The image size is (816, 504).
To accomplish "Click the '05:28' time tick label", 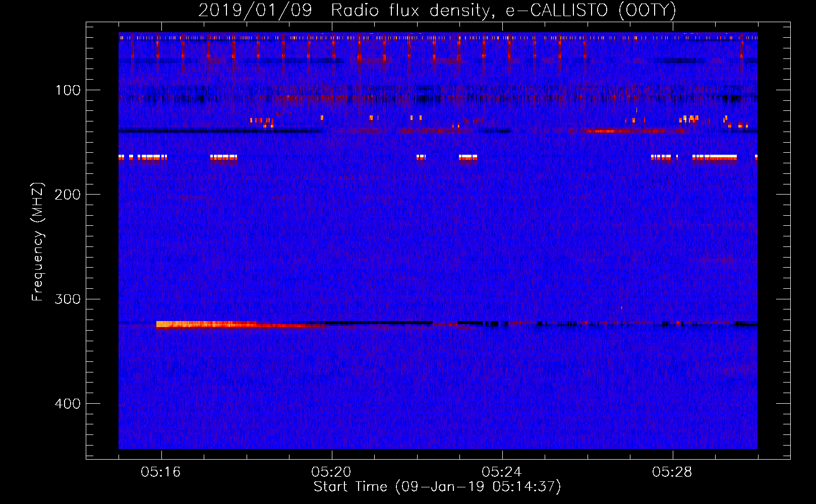I will click(x=672, y=472).
